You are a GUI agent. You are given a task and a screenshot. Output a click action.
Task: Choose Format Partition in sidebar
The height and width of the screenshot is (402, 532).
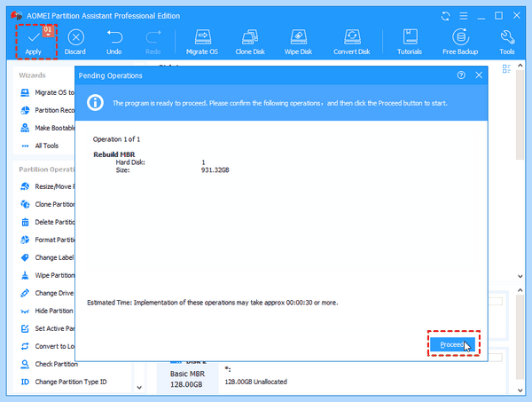pos(48,240)
